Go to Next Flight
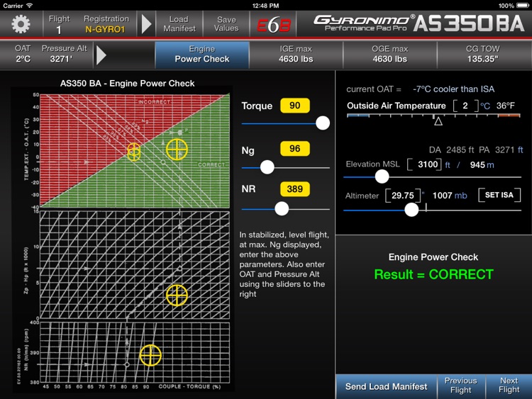 pos(509,386)
